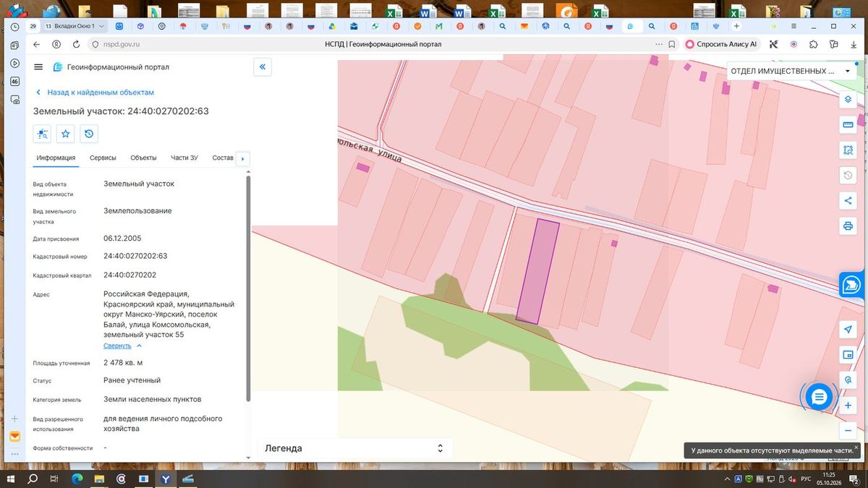Add the land parcel to favorites with star icon

pos(66,134)
